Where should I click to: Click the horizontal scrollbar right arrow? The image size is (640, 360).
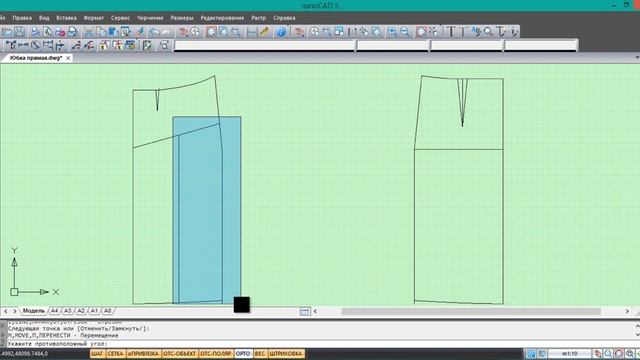627,311
